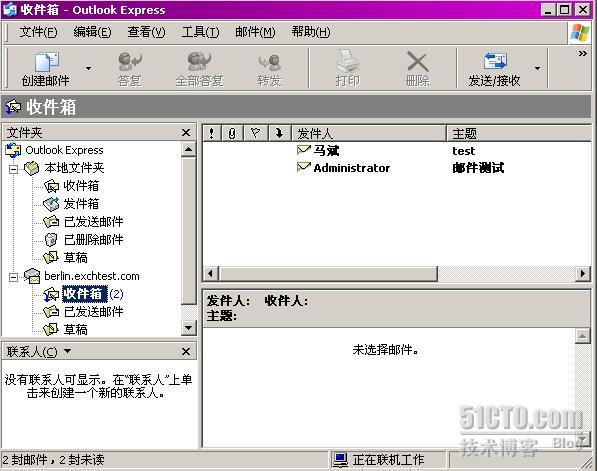Sort by priority exclamation column header
The height and width of the screenshot is (471, 597).
211,133
